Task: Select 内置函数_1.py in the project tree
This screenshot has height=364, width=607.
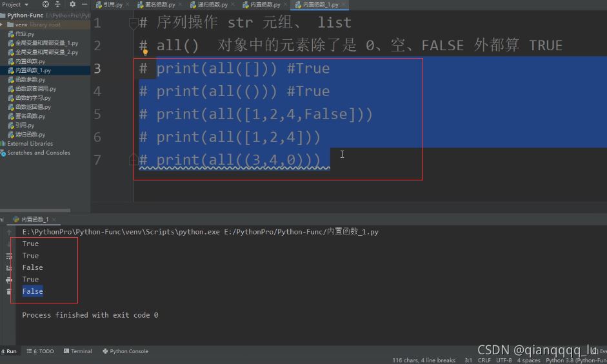Action: 33,70
